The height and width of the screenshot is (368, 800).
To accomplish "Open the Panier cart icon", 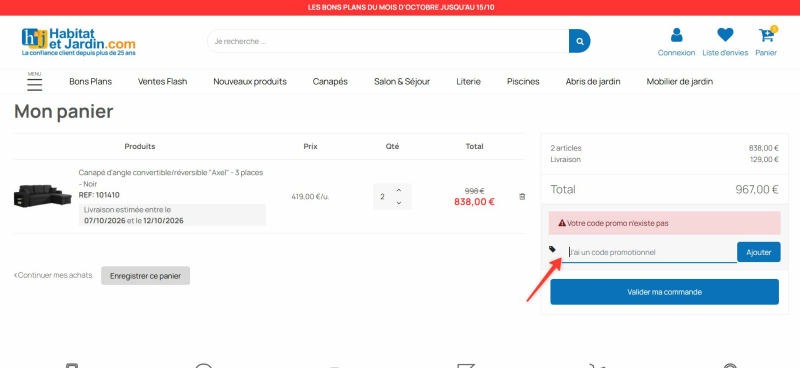I will tap(766, 35).
